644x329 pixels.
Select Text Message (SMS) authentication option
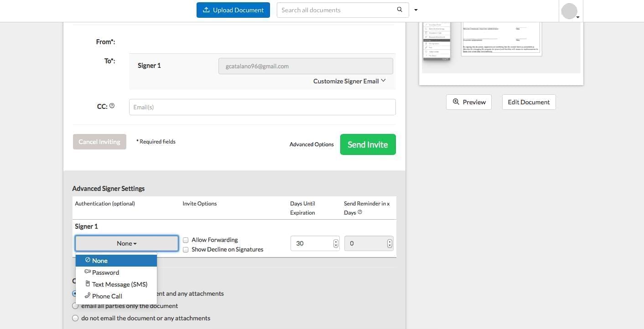116,284
